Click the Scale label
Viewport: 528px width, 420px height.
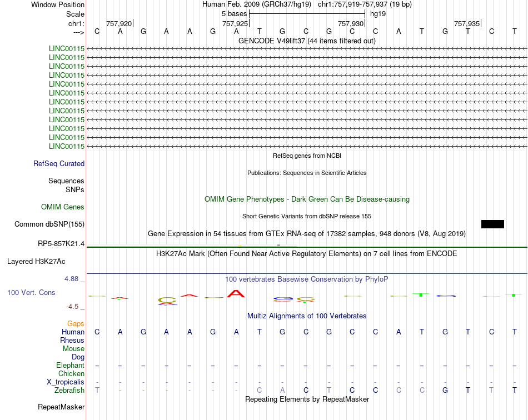click(75, 14)
